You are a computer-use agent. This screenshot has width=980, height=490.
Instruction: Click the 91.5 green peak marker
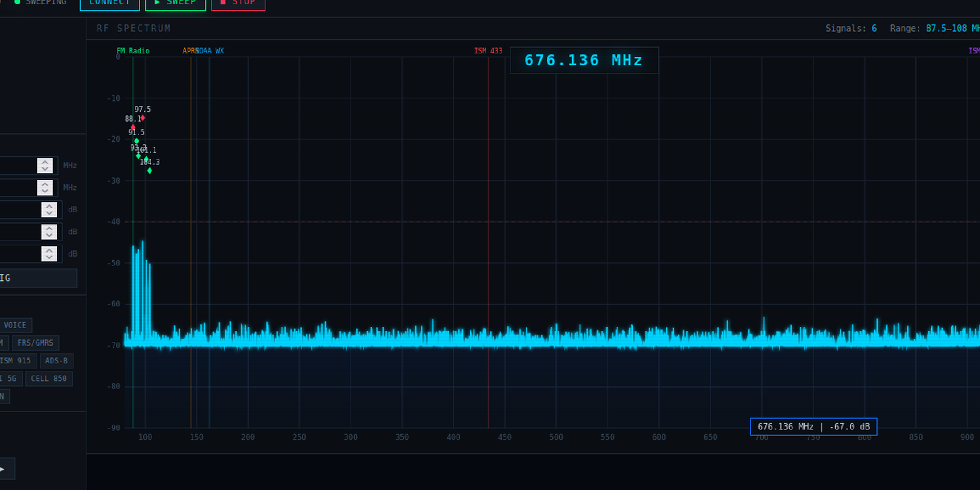pyautogui.click(x=136, y=141)
